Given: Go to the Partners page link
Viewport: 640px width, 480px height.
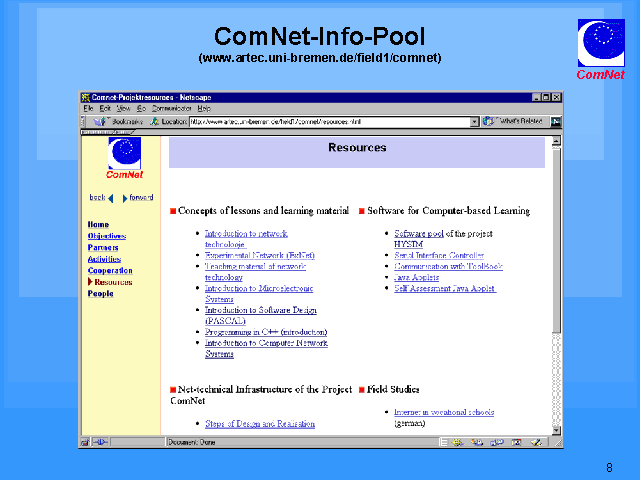Looking at the screenshot, I should click(x=103, y=247).
